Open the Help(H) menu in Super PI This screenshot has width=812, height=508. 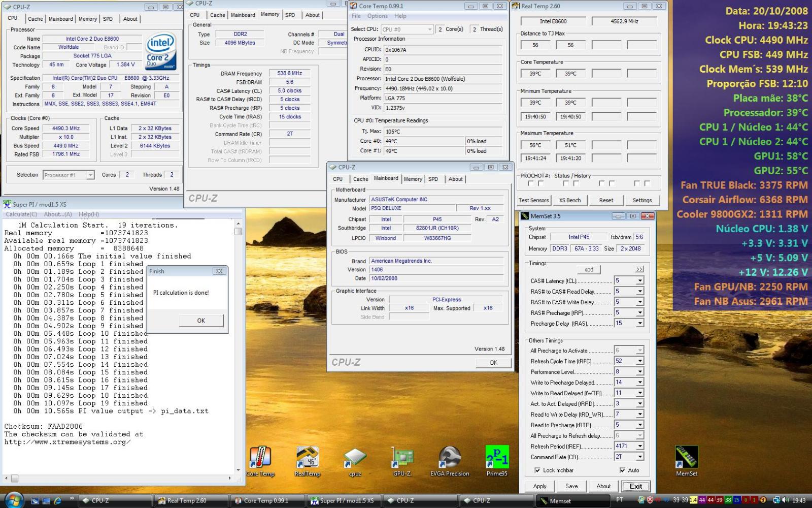coord(89,214)
